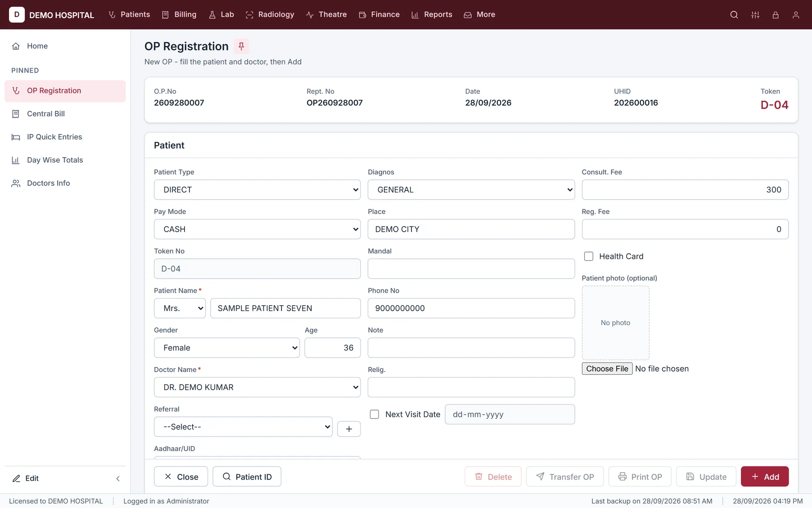812x508 pixels.
Task: Open the settings sliders icon
Action: [x=755, y=15]
